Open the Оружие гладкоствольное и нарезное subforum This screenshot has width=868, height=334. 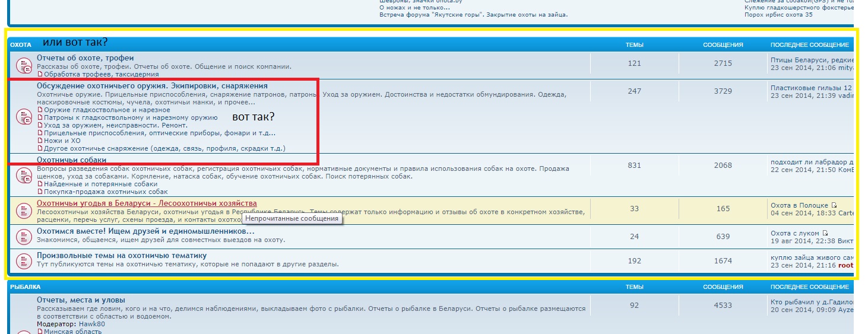coord(107,110)
